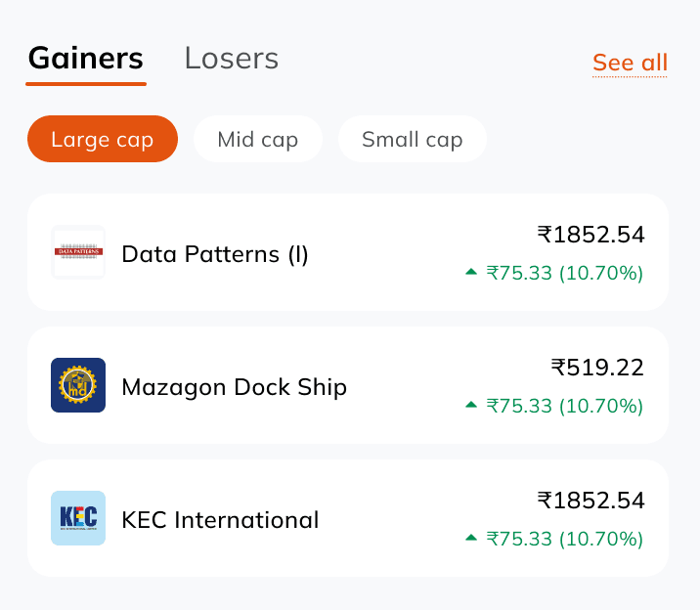Click green up arrow in Data Patterns row
The width and height of the screenshot is (700, 610).
(471, 273)
